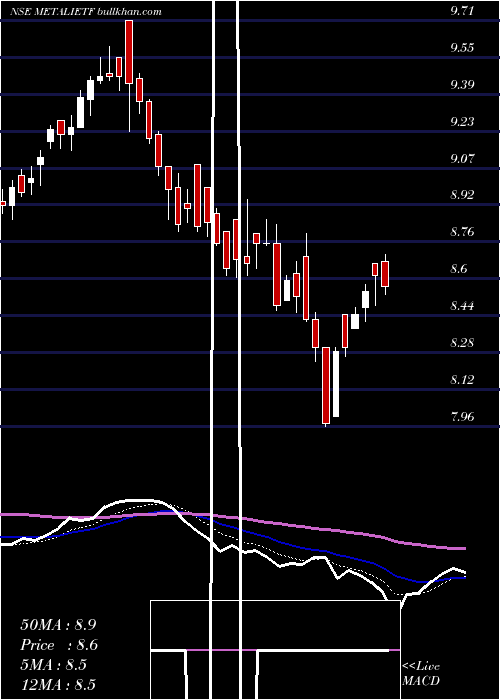Click the <<Live MACD label

pyautogui.click(x=421, y=673)
